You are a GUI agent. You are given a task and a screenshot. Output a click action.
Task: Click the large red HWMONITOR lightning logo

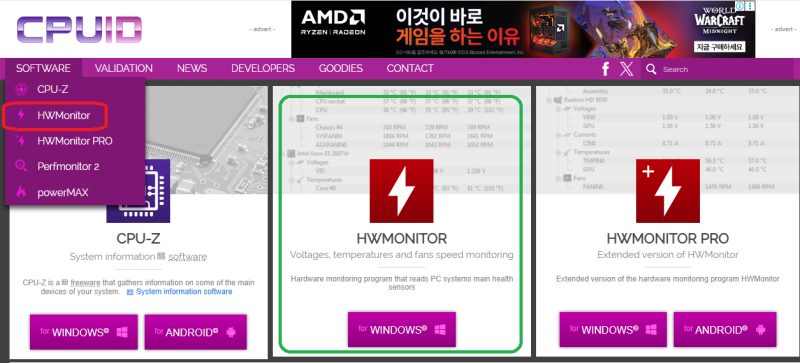[402, 191]
